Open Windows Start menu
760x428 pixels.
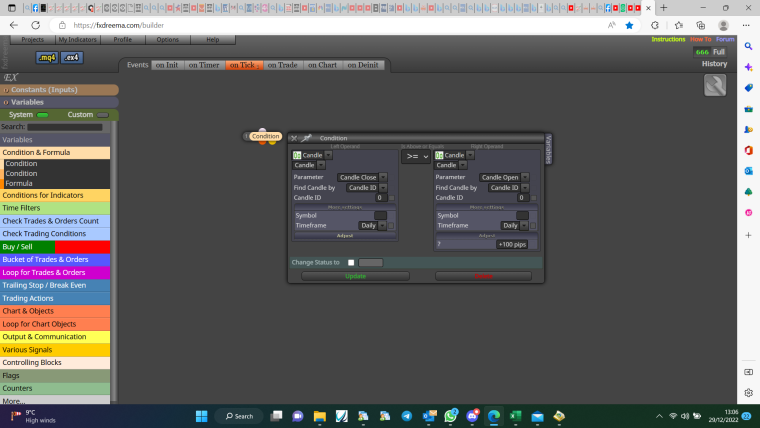coord(202,416)
